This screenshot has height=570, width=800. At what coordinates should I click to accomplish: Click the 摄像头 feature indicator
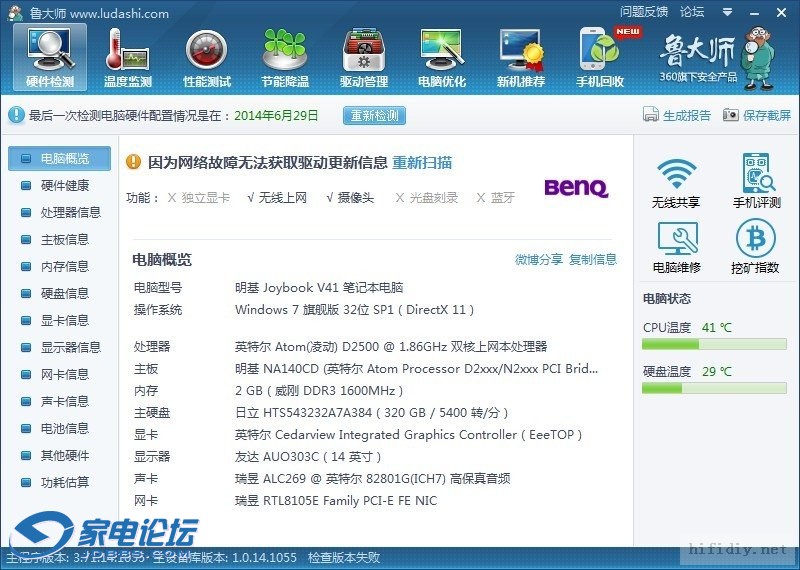pyautogui.click(x=350, y=197)
